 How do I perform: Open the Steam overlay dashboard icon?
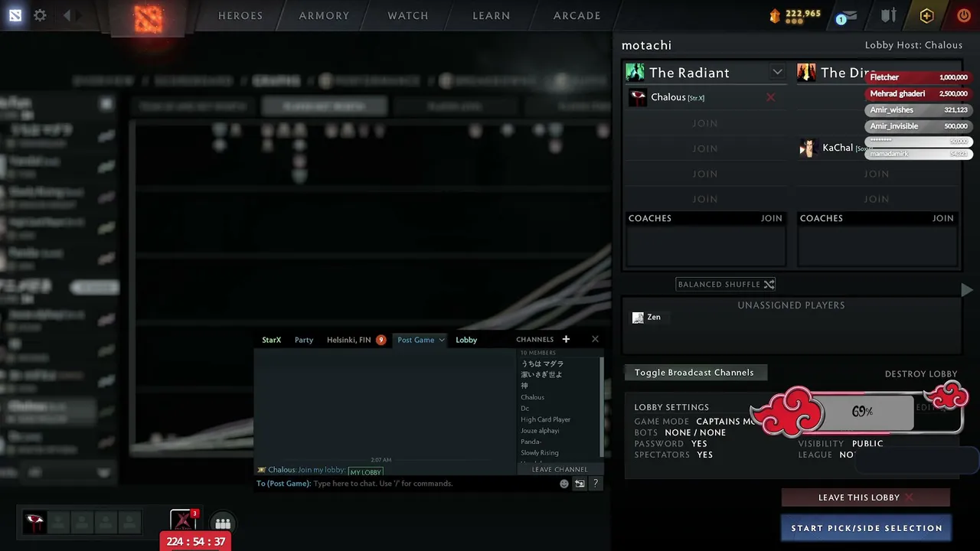pos(15,15)
